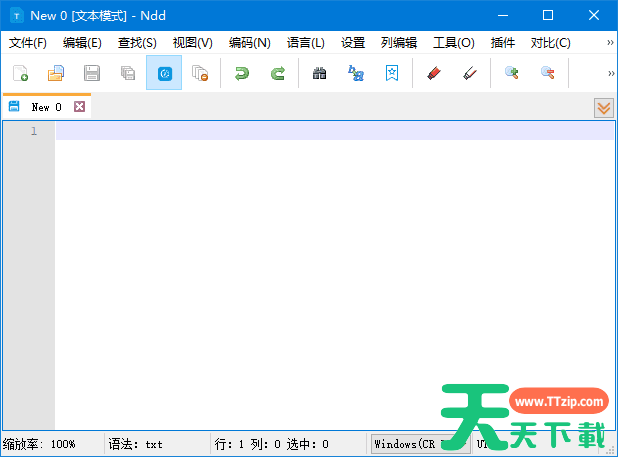Screen dimensions: 618x457
Task: Click the red marker highlight icon
Action: tap(433, 73)
